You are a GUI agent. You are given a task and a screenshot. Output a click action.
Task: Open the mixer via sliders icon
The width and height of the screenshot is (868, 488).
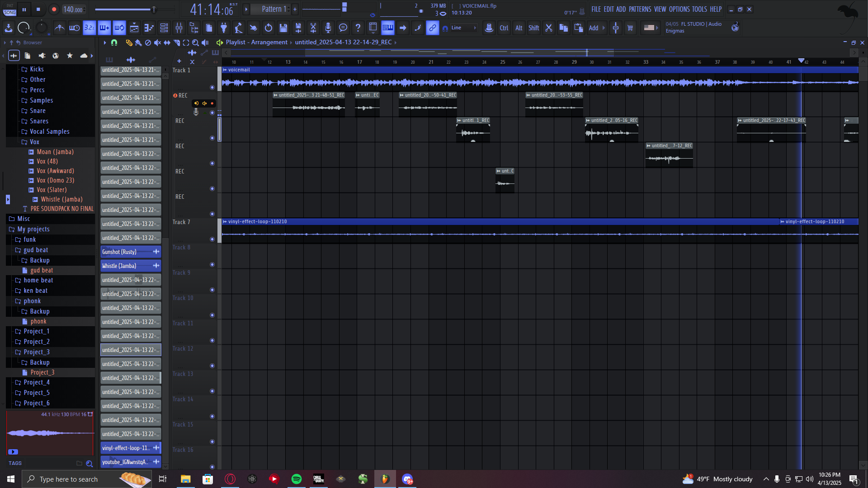179,28
